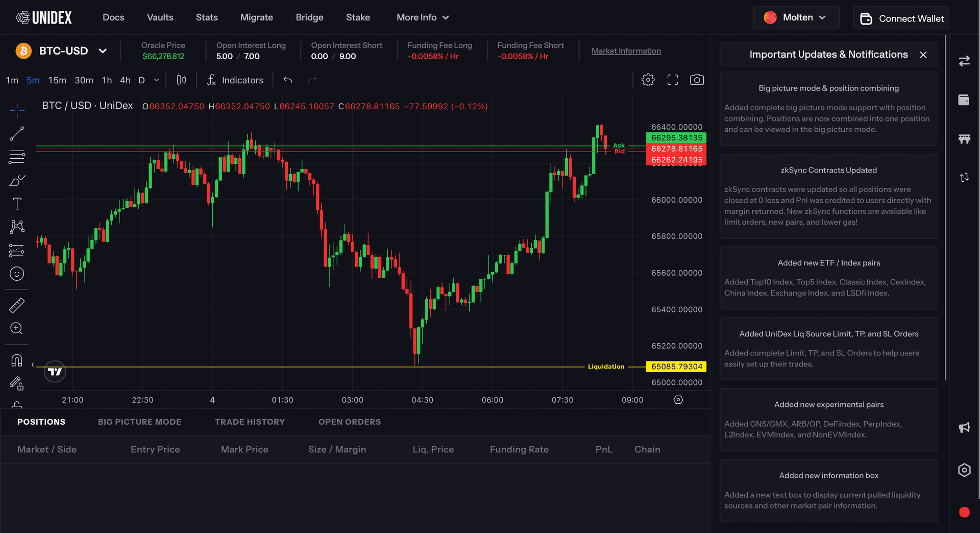This screenshot has height=533, width=980.
Task: Switch to the 30m timeframe
Action: (84, 80)
